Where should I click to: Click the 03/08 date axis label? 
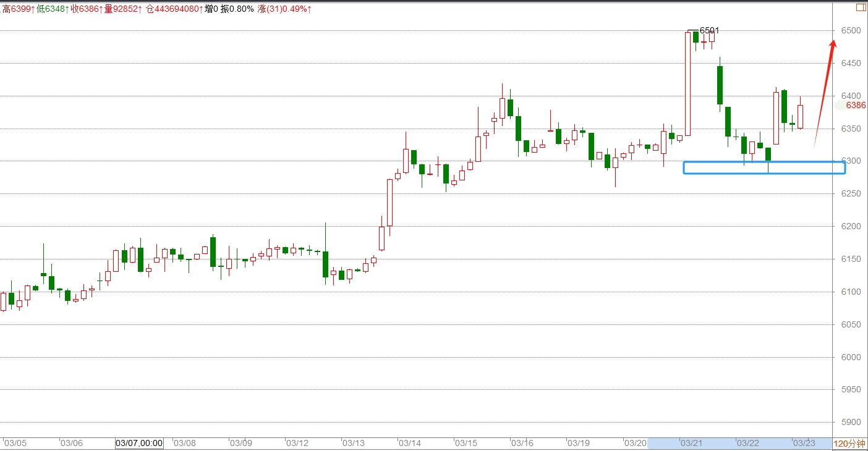coord(185,444)
